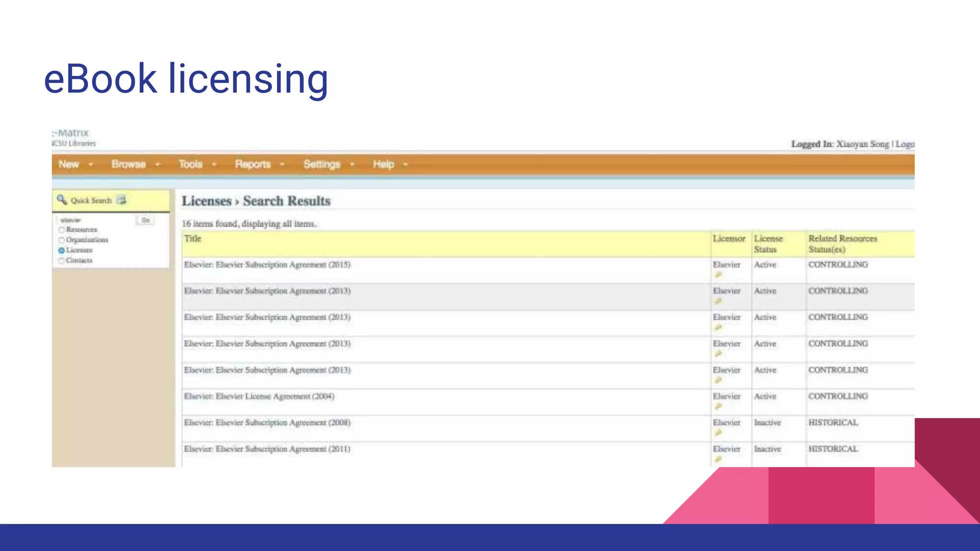Screen dimensions: 980x551
Task: Click the key icon in the 2008 Subscription Agreement row
Action: click(718, 433)
